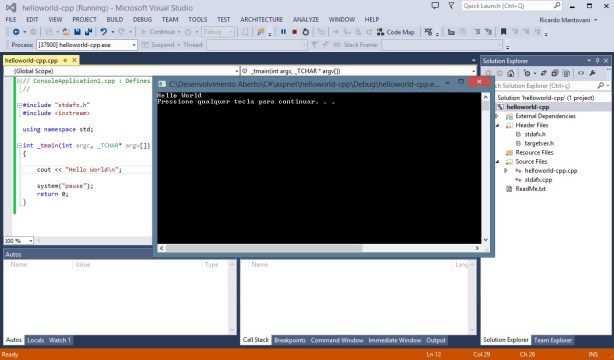Pin the Solution Explorer panel
The height and width of the screenshot is (360, 614).
(597, 61)
